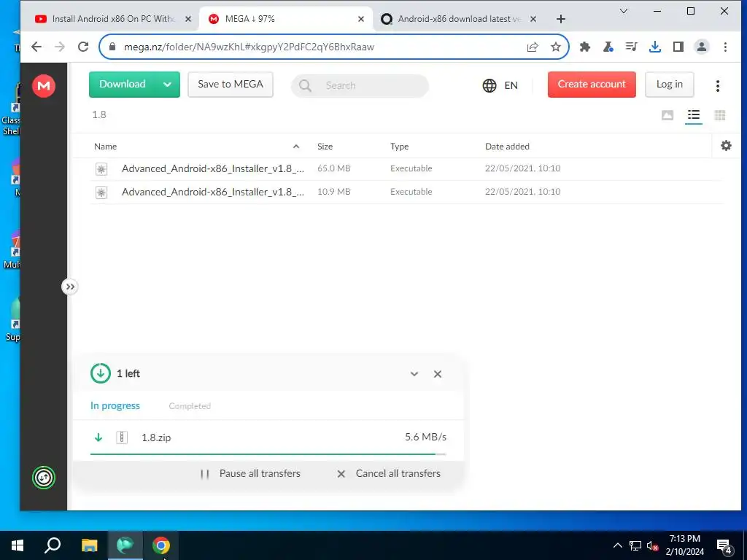Viewport: 747px width, 560px height.
Task: Click the icon of the 10.9 MB executable
Action: (x=101, y=192)
